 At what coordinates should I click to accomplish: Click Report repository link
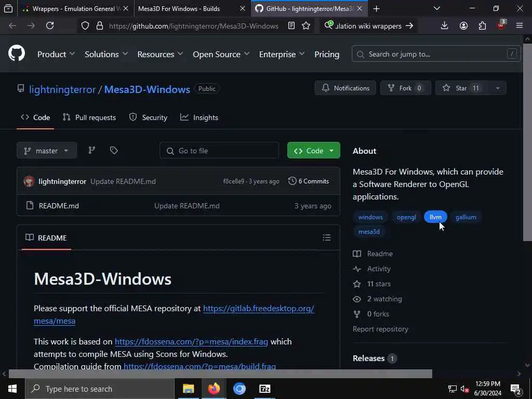point(380,329)
